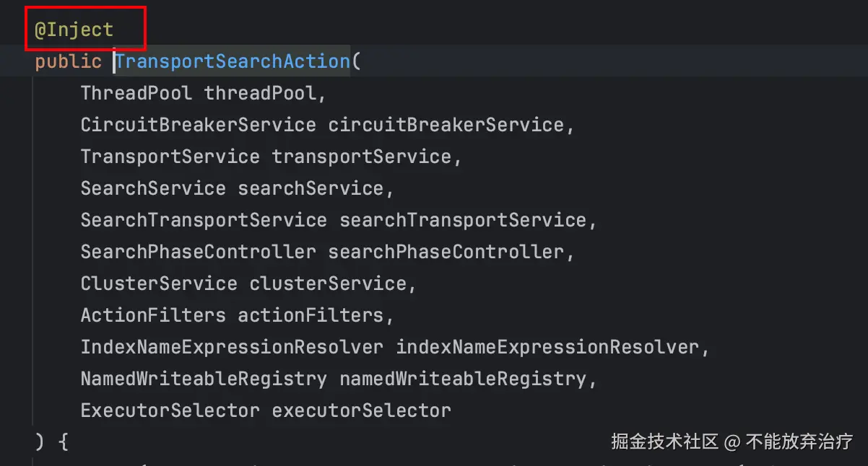This screenshot has height=466, width=868.
Task: Place cursor on circuitBreakerService parameter
Action: (446, 125)
